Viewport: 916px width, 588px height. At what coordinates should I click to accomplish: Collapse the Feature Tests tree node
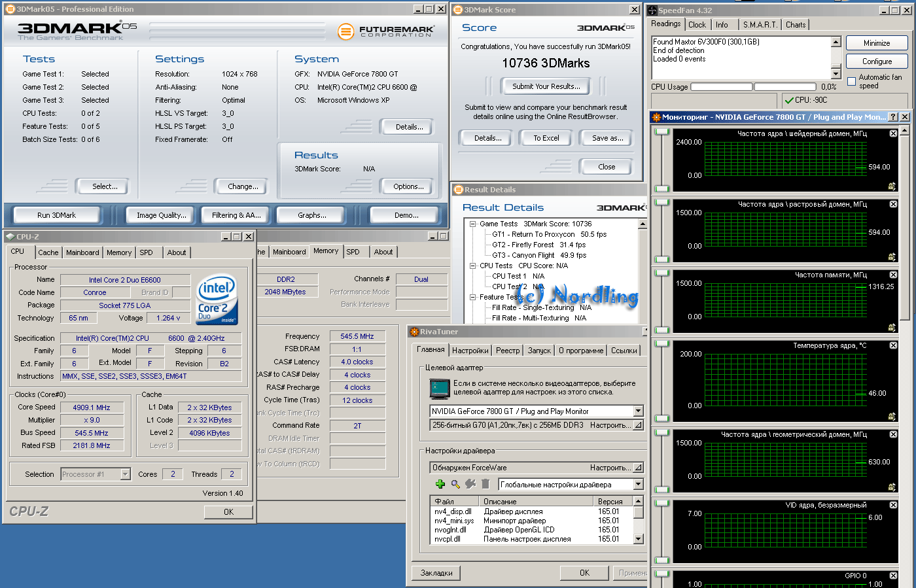(x=472, y=297)
